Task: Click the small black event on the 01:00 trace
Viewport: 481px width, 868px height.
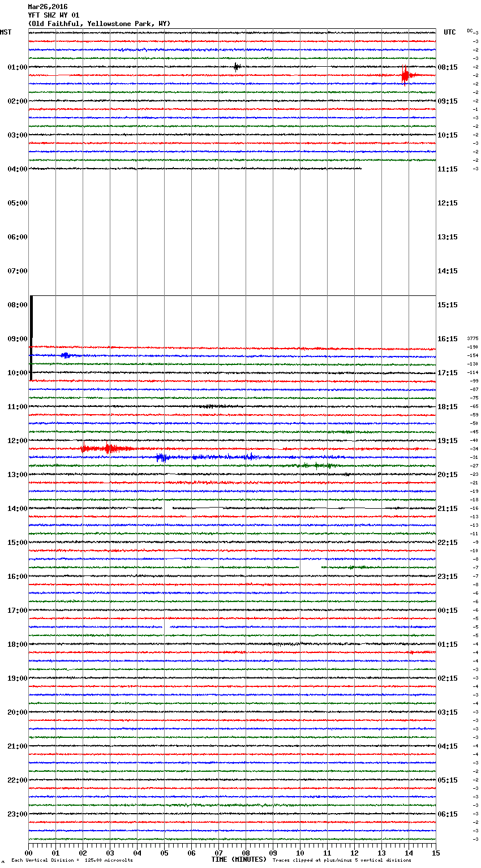Action: (x=237, y=67)
